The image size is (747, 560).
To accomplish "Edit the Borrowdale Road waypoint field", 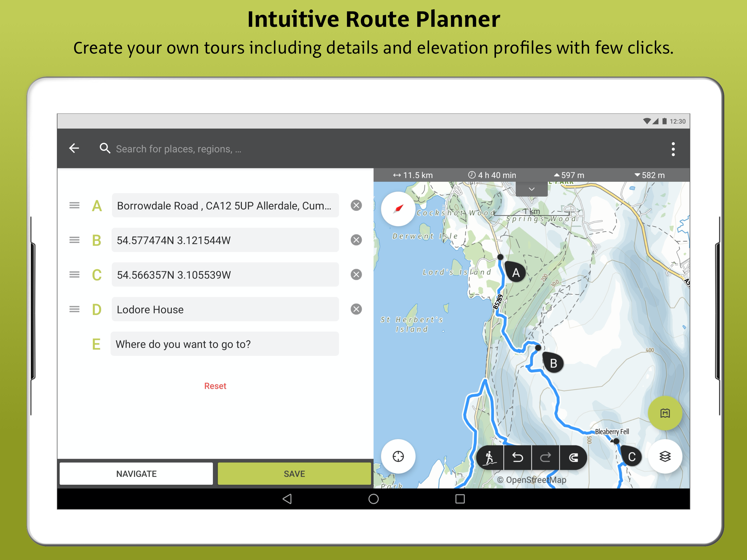I will tap(225, 205).
